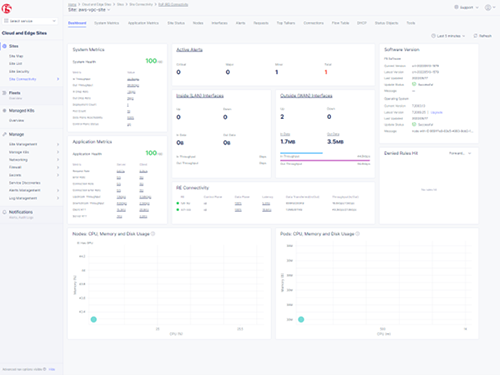Viewport: 500px width, 375px height.
Task: Select the Sites globe icon in sidebar
Action: (x=5, y=46)
